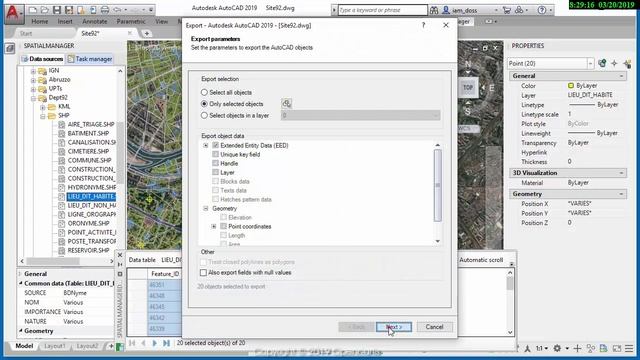Click the New drawing icon in quick access toolbar
This screenshot has width=640, height=360.
33,9
